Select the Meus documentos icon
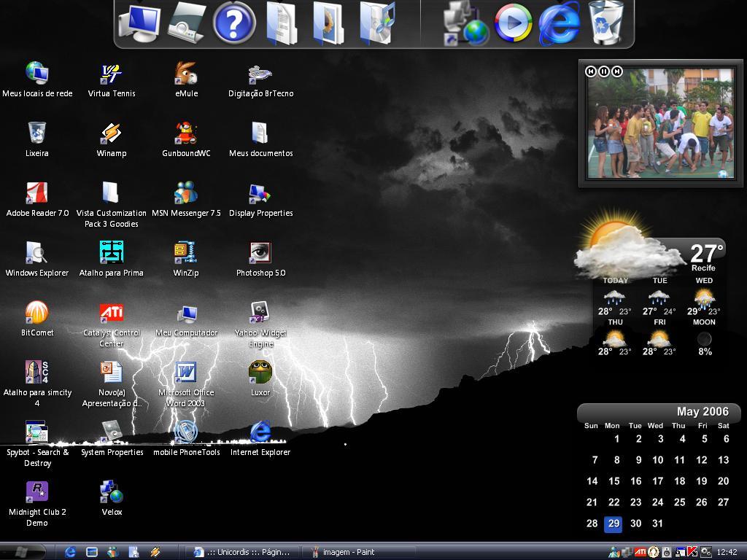Viewport: 747px width, 560px height. point(260,139)
